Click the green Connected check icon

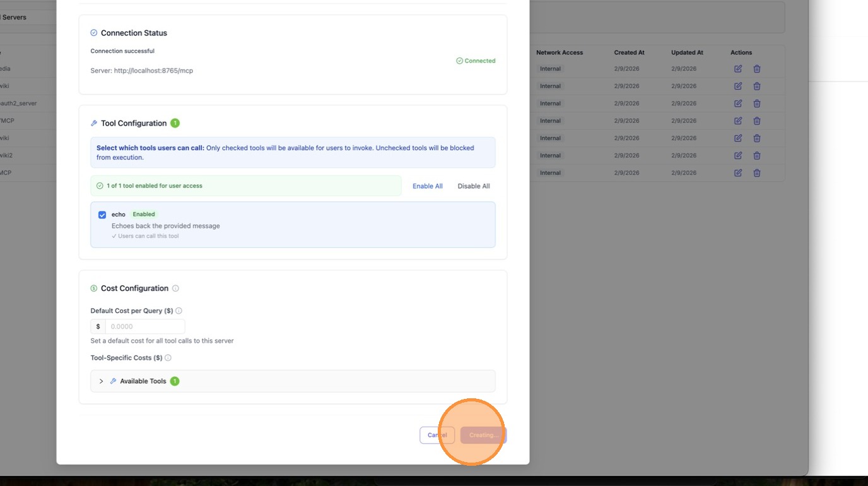tap(459, 61)
